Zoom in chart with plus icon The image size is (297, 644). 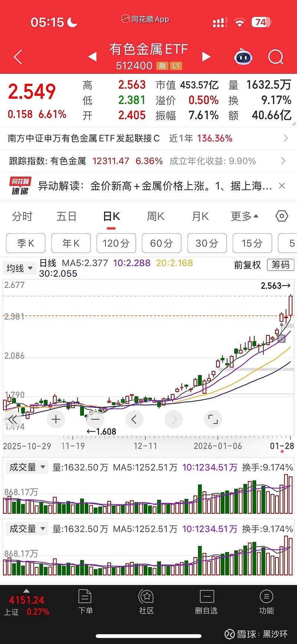click(x=56, y=420)
